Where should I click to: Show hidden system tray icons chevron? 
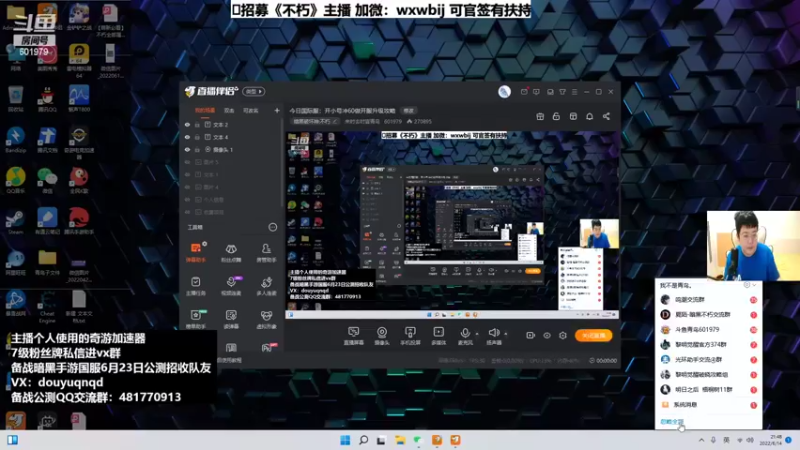coord(702,440)
